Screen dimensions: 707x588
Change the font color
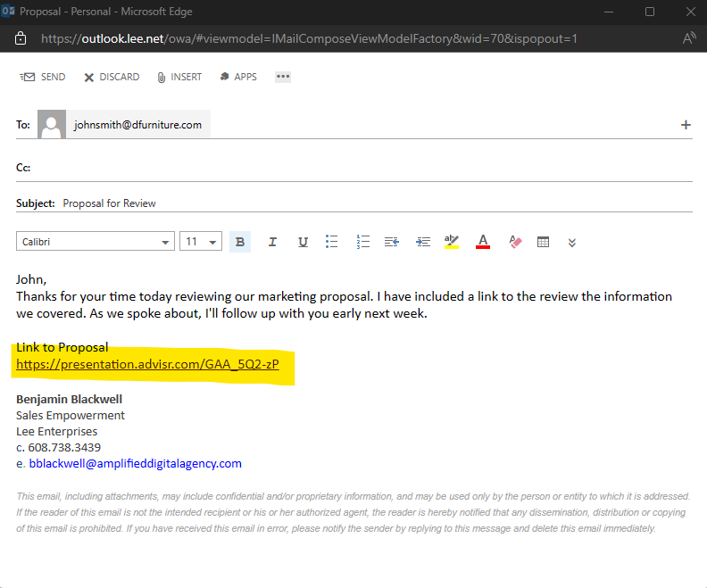click(483, 242)
